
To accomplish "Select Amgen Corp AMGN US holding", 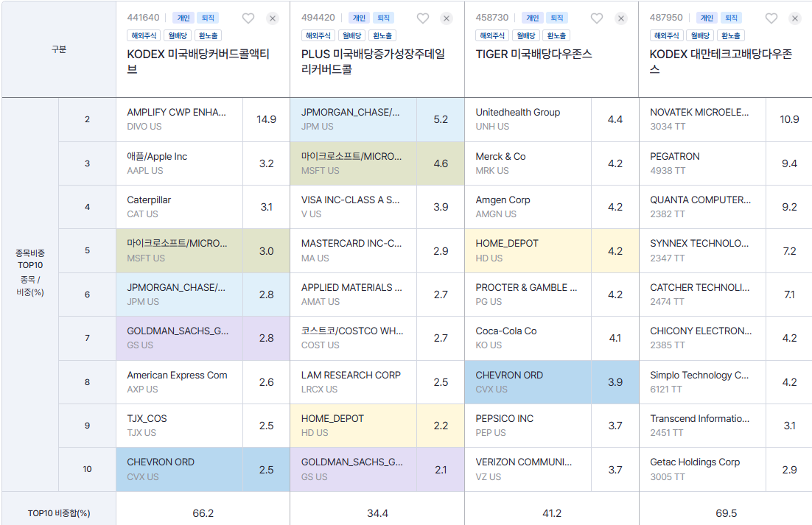I will point(528,207).
